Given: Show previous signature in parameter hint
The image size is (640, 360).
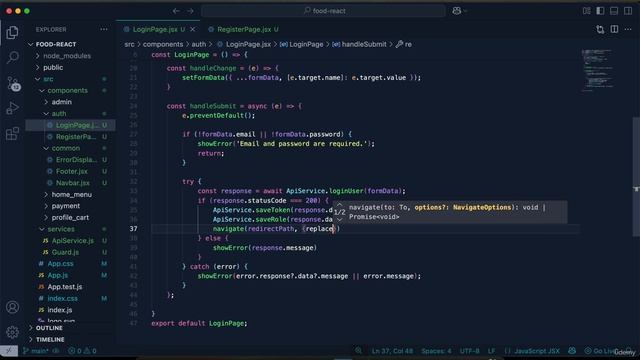Looking at the screenshot, I should pyautogui.click(x=340, y=204).
